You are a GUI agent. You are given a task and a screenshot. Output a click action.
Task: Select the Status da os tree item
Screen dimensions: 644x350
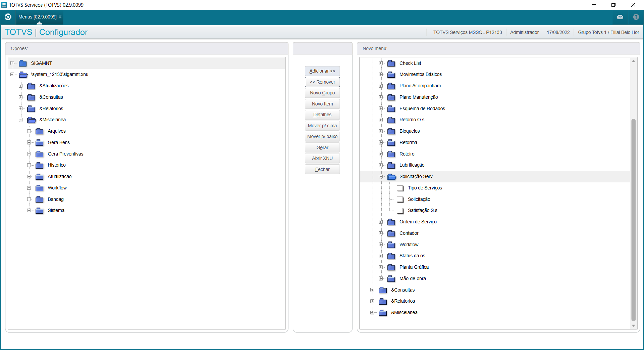tap(412, 256)
